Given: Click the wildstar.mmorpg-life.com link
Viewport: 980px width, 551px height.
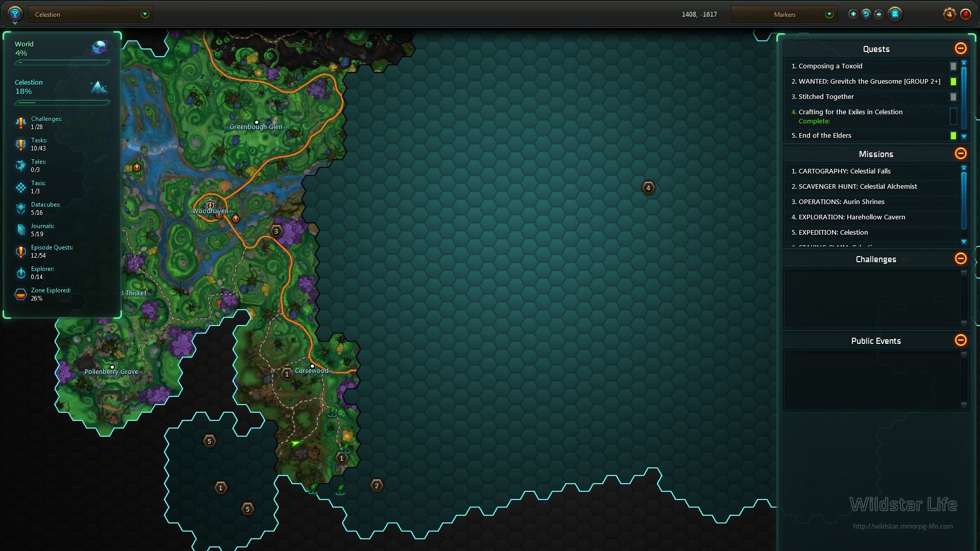Looking at the screenshot, I should click(902, 526).
